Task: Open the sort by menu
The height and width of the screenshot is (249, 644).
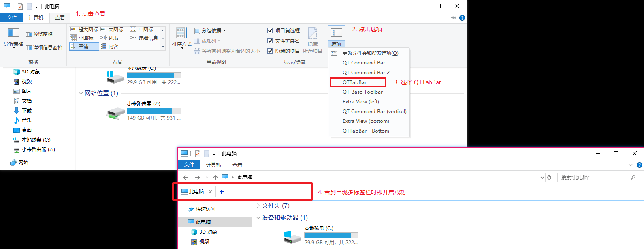Action: pyautogui.click(x=181, y=38)
